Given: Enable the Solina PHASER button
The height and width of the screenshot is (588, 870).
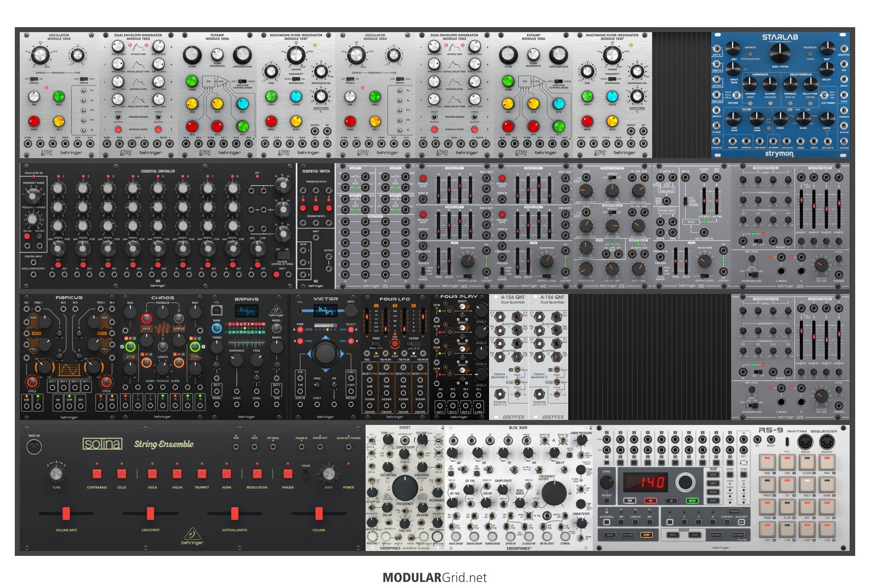Looking at the screenshot, I should pyautogui.click(x=288, y=473).
